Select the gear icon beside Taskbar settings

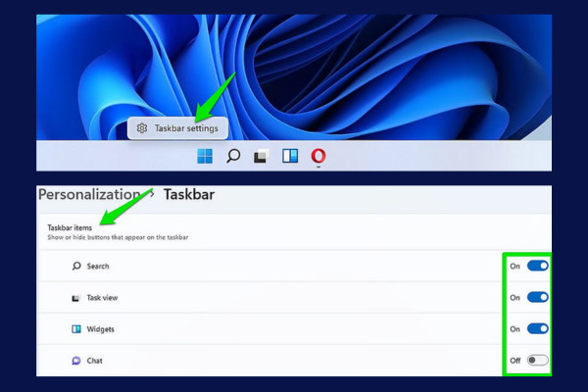pos(142,128)
